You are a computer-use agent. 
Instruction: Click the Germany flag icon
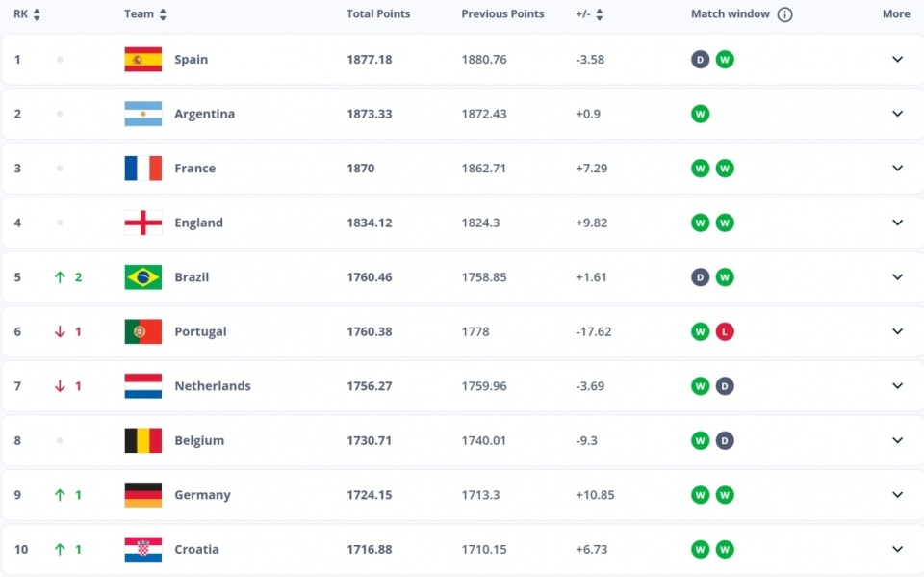tap(142, 495)
